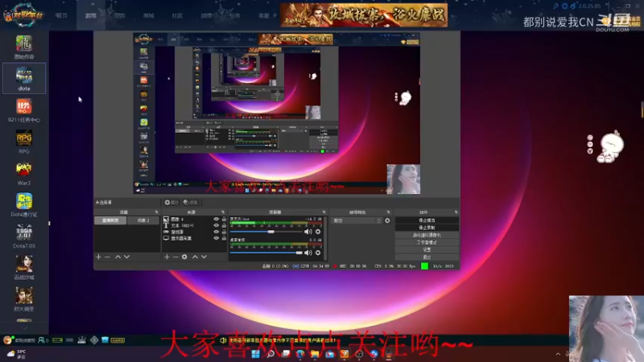Remove the selected source with minus icon
This screenshot has height=362, width=644.
pos(175,257)
